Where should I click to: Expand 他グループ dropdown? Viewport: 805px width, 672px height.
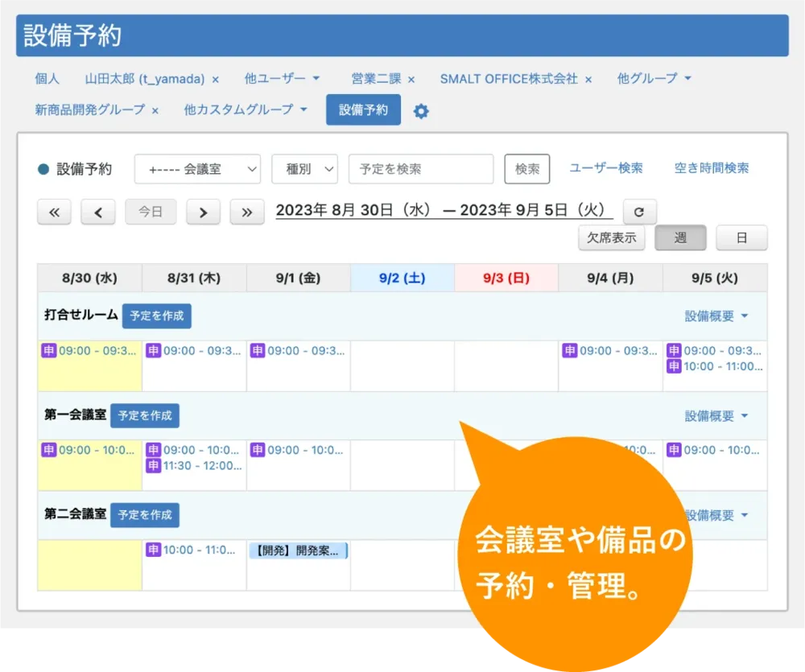pyautogui.click(x=654, y=79)
